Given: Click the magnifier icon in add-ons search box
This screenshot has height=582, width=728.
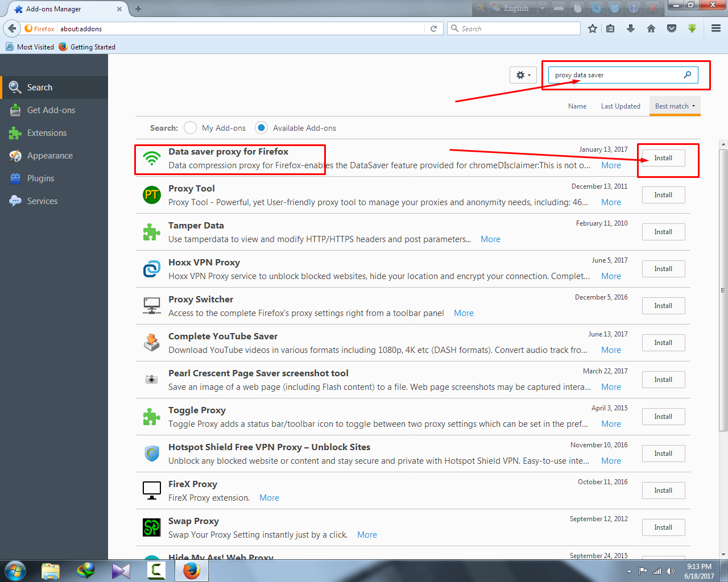Looking at the screenshot, I should tap(687, 74).
